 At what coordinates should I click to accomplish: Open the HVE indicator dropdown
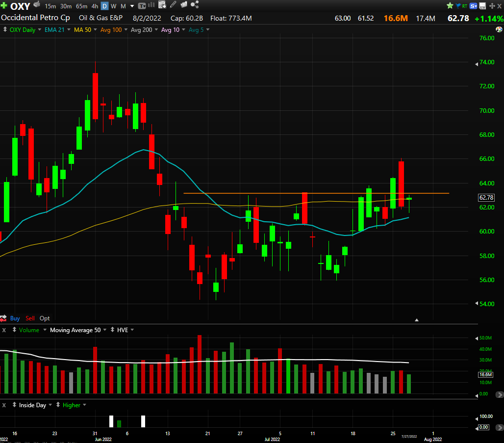click(x=132, y=330)
